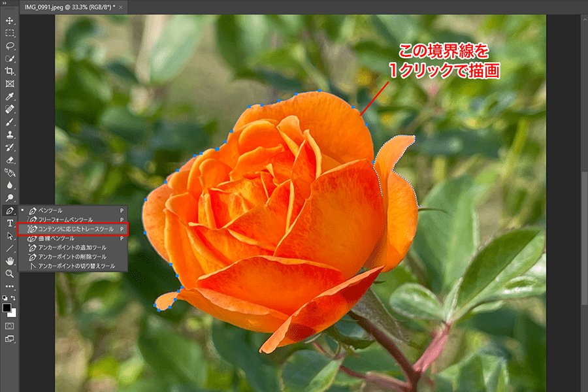The image size is (588, 392).
Task: Select the Move tool
Action: [x=9, y=21]
